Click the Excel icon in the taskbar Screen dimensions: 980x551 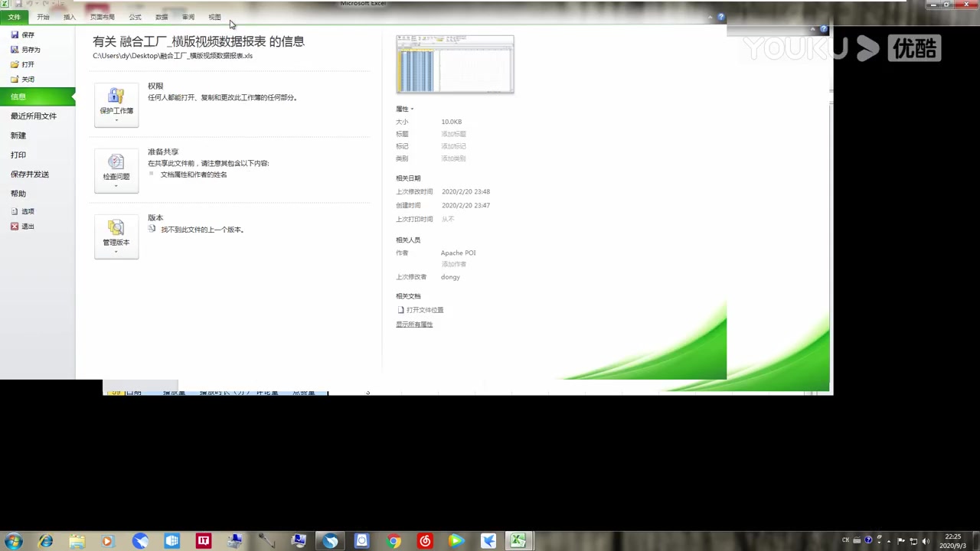[518, 541]
